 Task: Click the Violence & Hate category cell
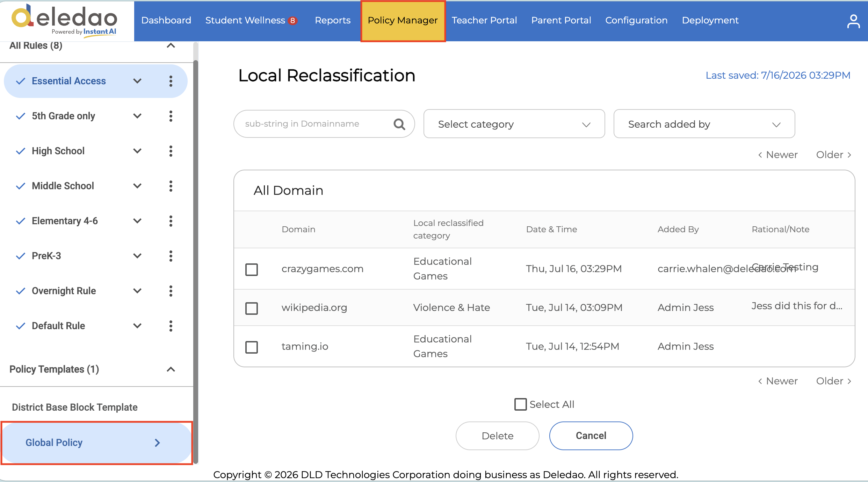pos(452,307)
